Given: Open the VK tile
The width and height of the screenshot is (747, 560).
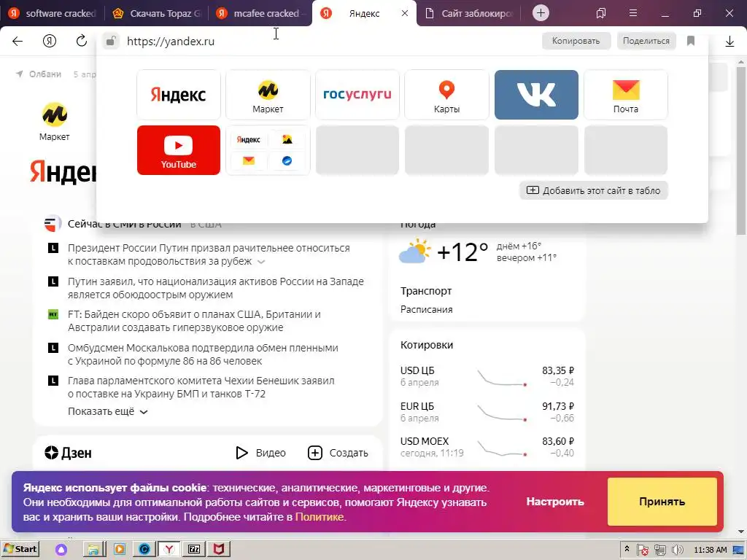Looking at the screenshot, I should pos(536,95).
